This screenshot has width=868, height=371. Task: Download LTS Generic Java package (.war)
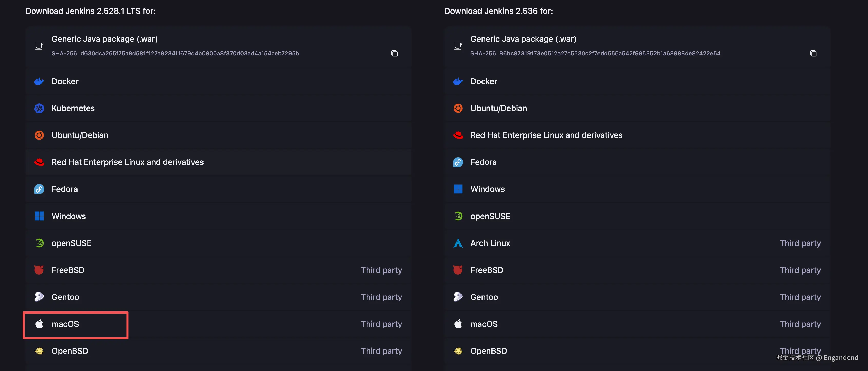tap(104, 39)
